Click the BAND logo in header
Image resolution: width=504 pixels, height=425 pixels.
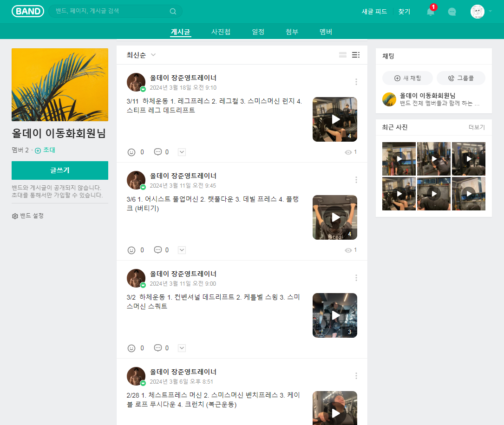[x=27, y=12]
